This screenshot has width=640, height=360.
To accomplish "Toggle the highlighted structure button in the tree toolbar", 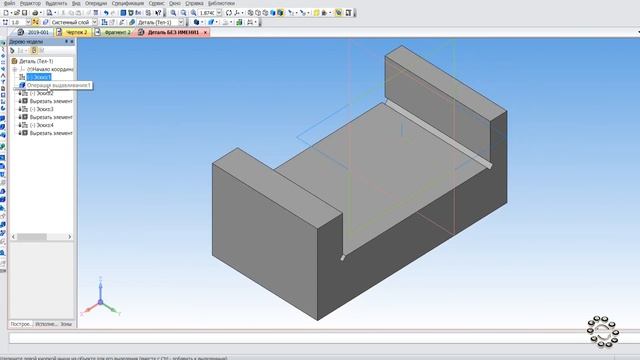I will (x=34, y=51).
